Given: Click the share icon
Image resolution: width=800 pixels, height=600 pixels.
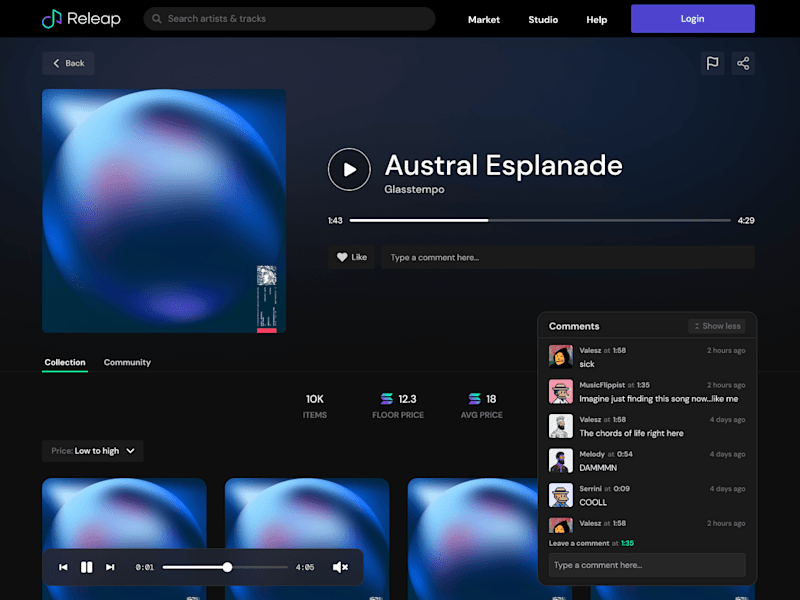Looking at the screenshot, I should [743, 63].
